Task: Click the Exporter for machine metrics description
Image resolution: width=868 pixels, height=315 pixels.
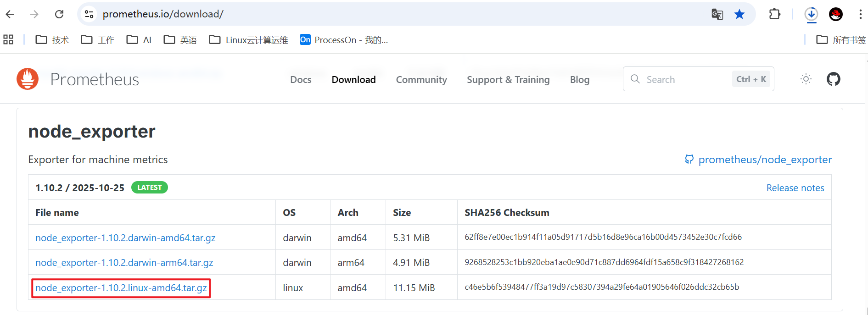Action: pos(98,160)
